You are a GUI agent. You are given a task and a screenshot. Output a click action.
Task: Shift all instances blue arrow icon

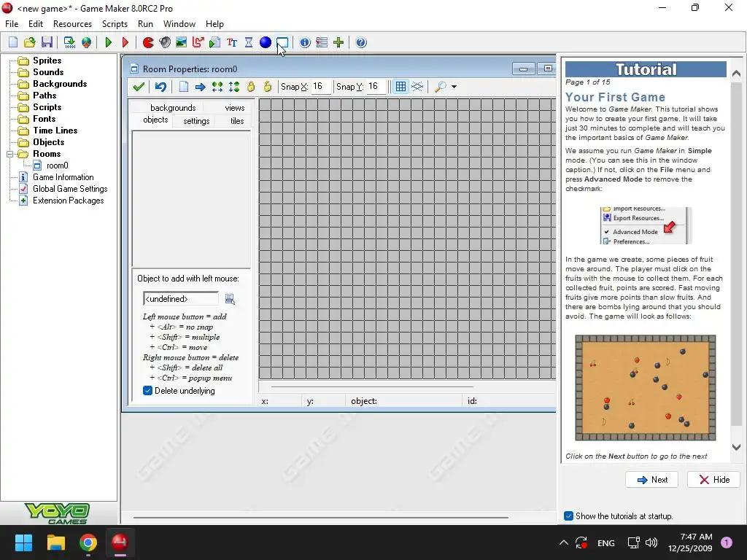201,87
